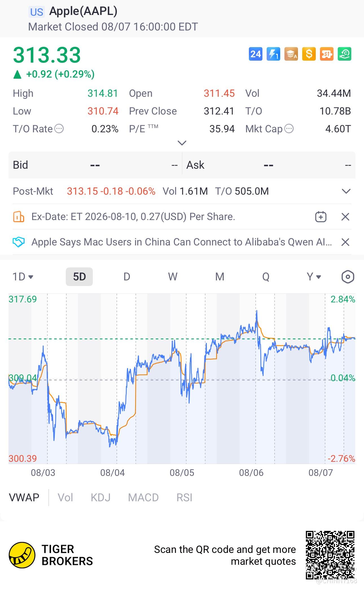Tap the yellow dollar sign icon

[x=309, y=54]
